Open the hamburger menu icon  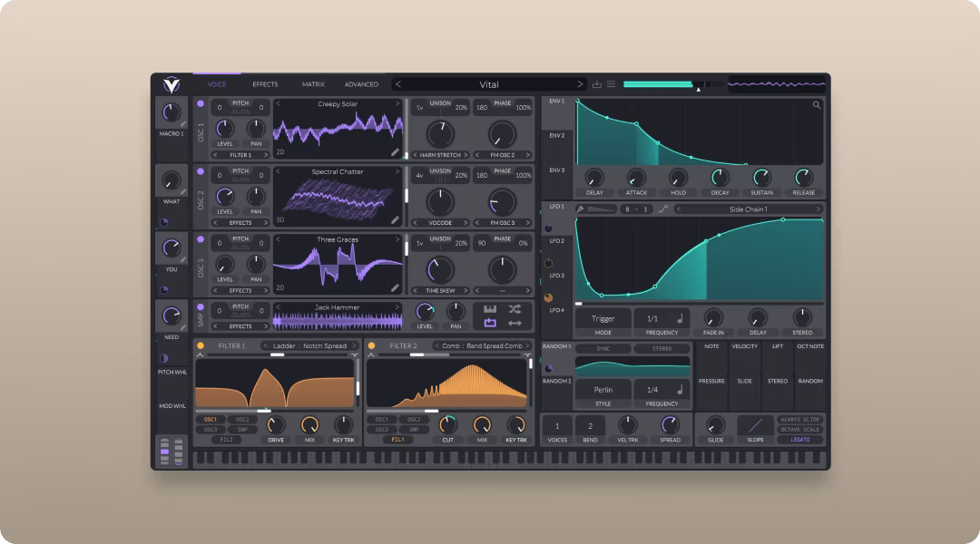(x=612, y=84)
